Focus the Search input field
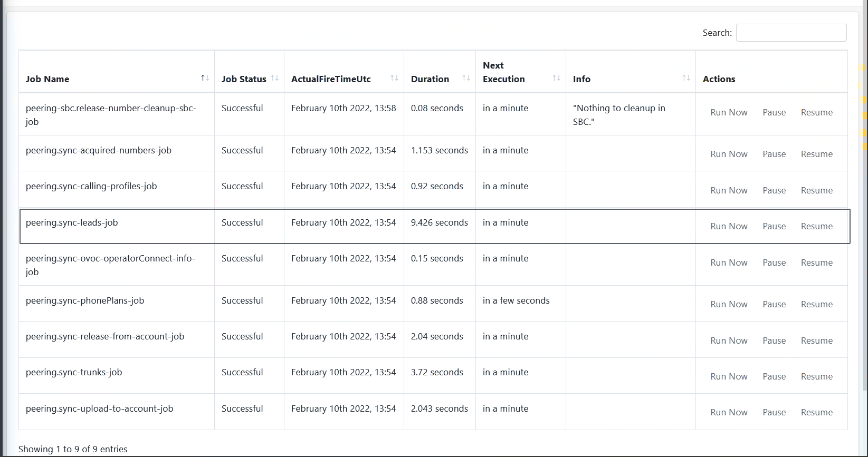This screenshot has height=457, width=868. coord(791,33)
